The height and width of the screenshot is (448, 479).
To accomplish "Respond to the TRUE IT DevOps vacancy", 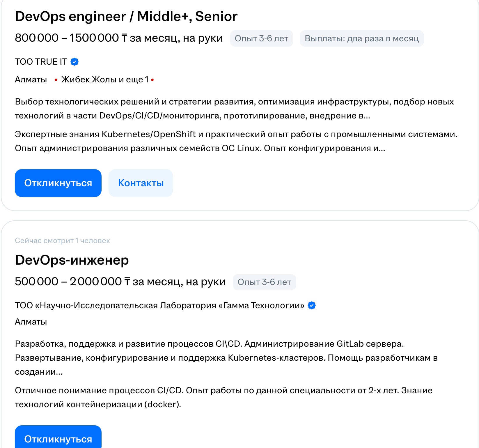I will [58, 183].
